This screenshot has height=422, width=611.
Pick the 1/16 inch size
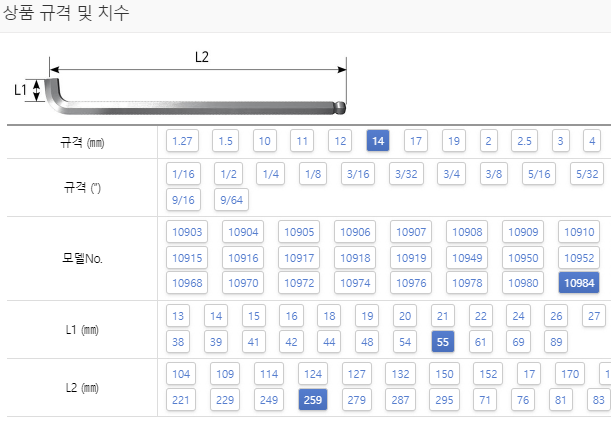183,174
